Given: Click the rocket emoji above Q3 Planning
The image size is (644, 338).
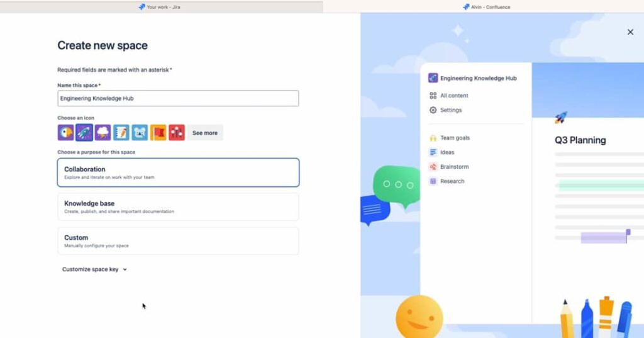Looking at the screenshot, I should click(560, 118).
